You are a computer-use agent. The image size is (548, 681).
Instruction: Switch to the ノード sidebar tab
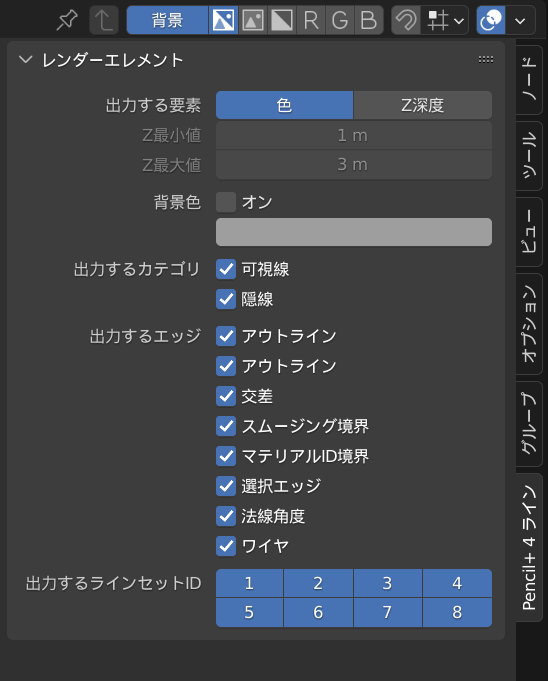pyautogui.click(x=530, y=79)
